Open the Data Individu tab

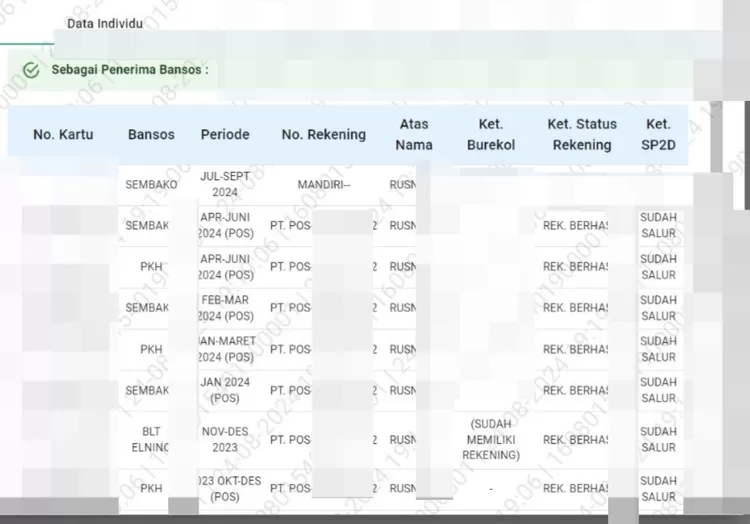tap(104, 23)
